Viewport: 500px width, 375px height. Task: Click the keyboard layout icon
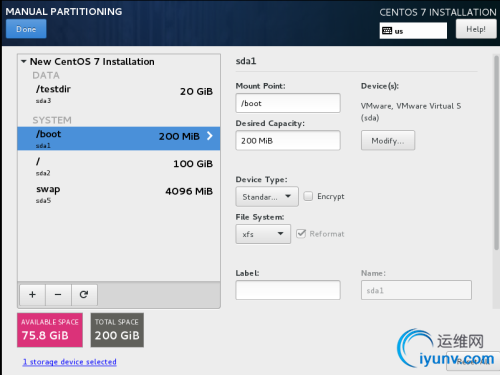(387, 31)
